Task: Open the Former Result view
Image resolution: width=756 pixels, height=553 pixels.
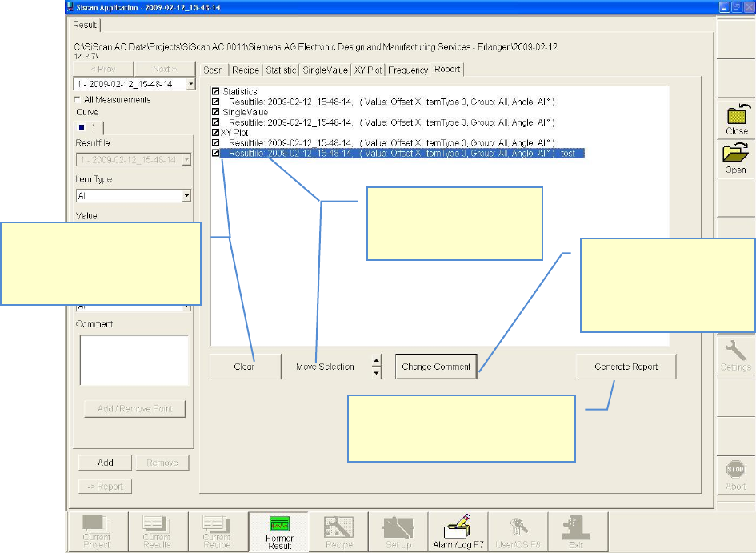Action: coord(279,531)
